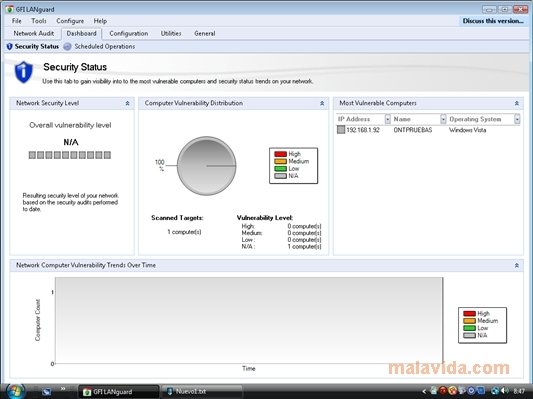
Task: Click the Show Desktop quick launch icon
Action: tap(47, 392)
